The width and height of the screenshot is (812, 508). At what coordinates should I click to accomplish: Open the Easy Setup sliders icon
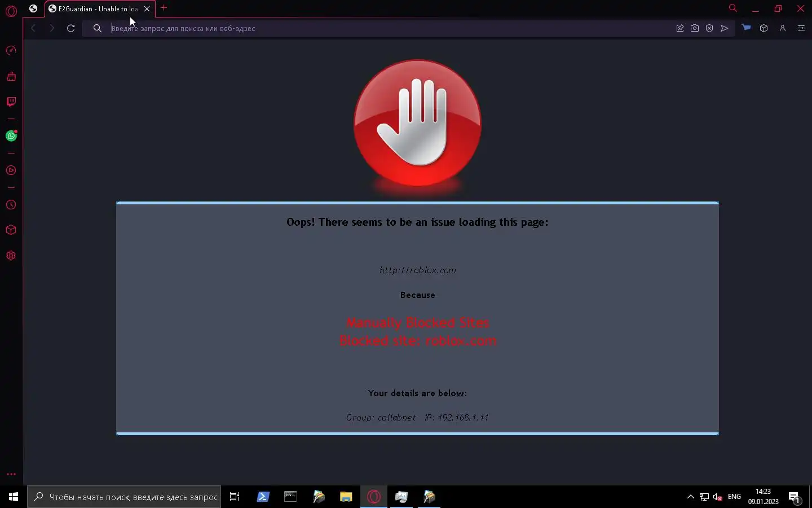[801, 28]
